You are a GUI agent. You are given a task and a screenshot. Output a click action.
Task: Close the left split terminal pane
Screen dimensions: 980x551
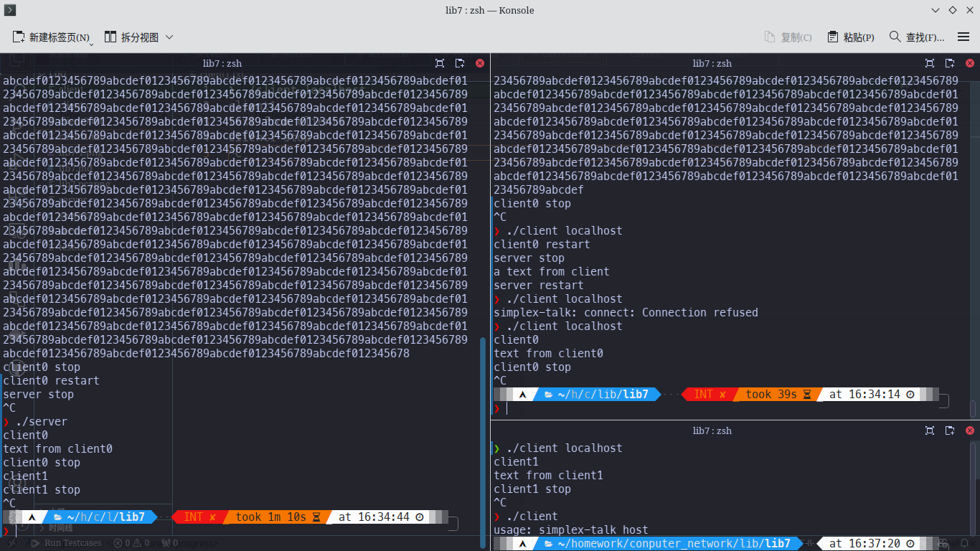tap(480, 63)
